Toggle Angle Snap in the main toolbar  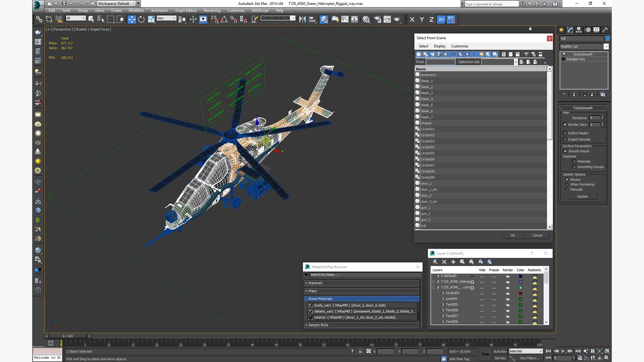(x=224, y=19)
